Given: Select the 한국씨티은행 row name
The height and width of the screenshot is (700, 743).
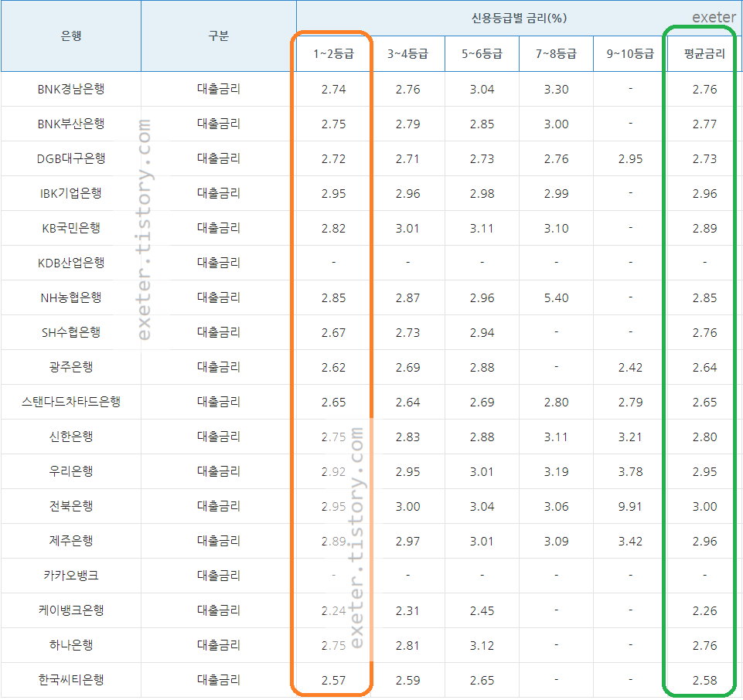Looking at the screenshot, I should point(71,680).
